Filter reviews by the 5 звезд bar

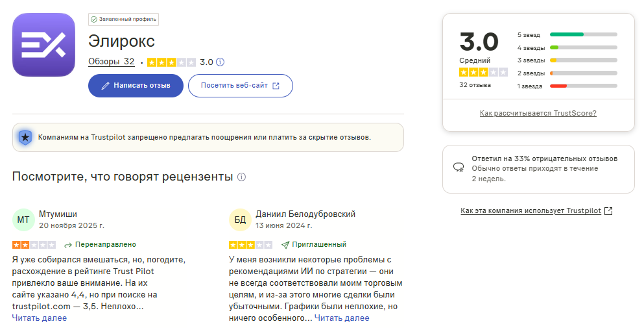coord(582,34)
